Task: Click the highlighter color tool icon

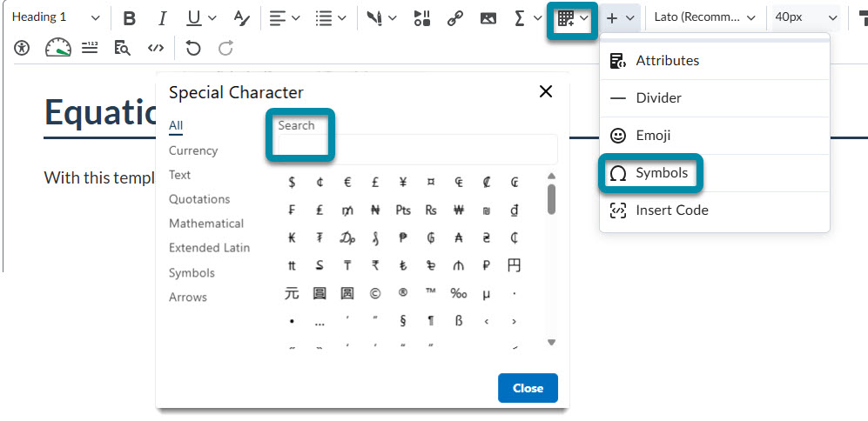Action: point(374,18)
